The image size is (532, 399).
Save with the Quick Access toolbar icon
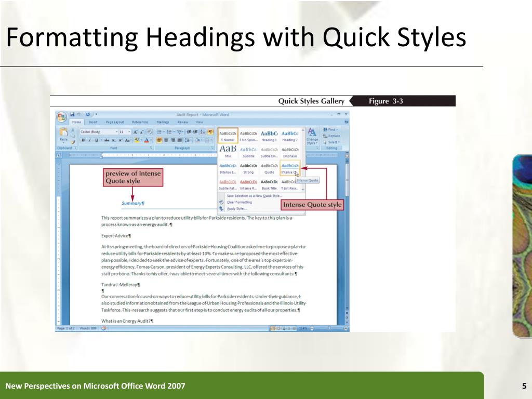pos(72,114)
